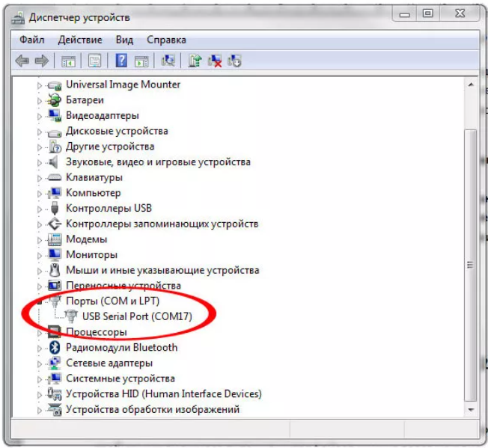Image resolution: width=488 pixels, height=448 pixels.
Task: Minimize the Диспетчер устройств window
Action: point(405,14)
